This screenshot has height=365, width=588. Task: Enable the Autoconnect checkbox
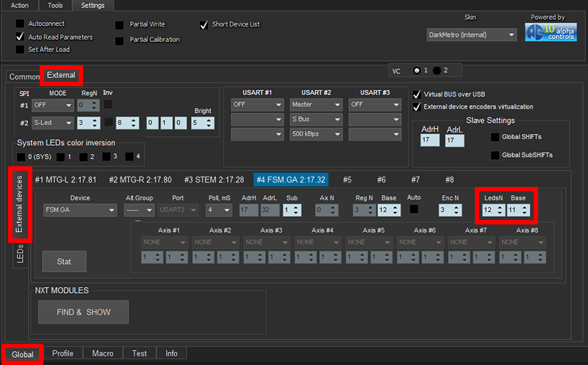point(20,24)
